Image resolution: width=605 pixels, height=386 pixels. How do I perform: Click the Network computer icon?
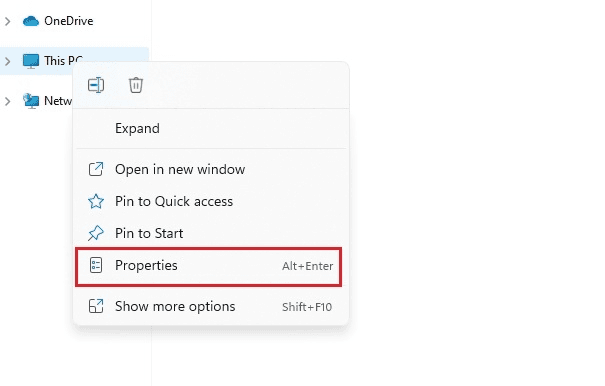31,101
